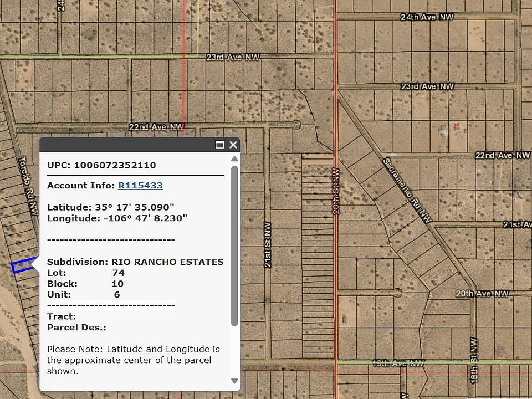The width and height of the screenshot is (532, 399).
Task: Click the red-roofed house on the map
Action: coord(457,129)
